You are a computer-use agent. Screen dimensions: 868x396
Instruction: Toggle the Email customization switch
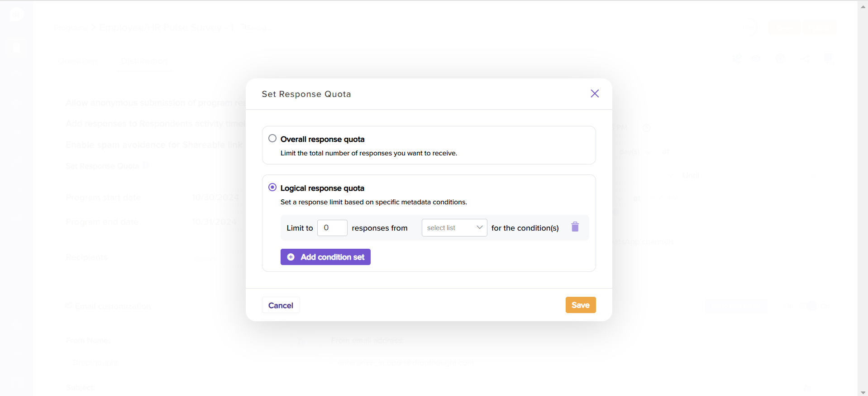[810, 306]
